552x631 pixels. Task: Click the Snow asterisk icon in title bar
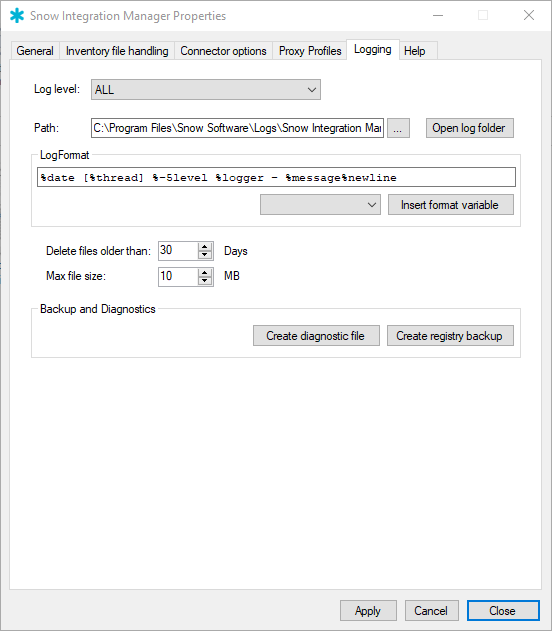17,16
